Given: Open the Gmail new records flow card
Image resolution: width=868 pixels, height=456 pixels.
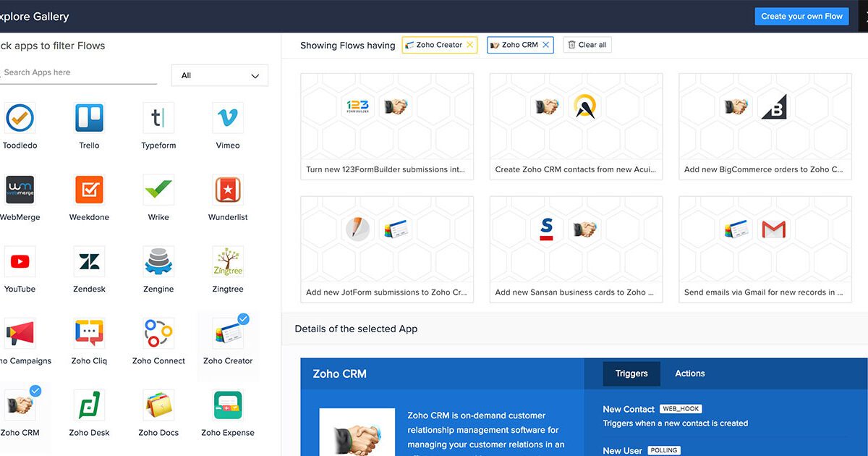Looking at the screenshot, I should [765, 249].
